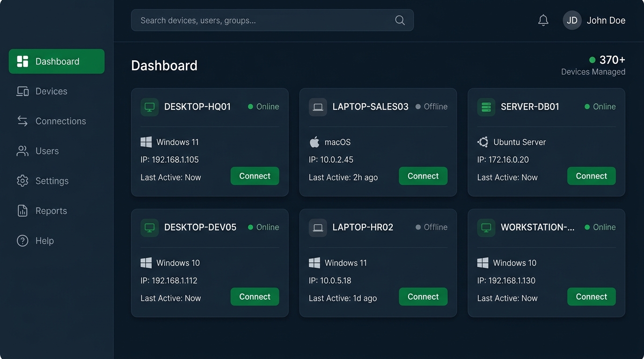Screen dimensions: 644x359
Task: Select the LAPTOP-HR02 device name
Action: point(363,228)
